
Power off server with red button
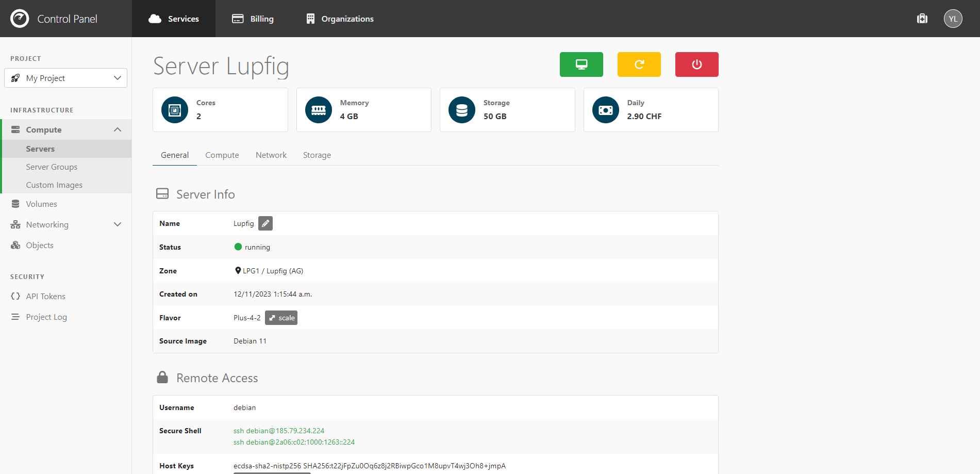tap(697, 64)
